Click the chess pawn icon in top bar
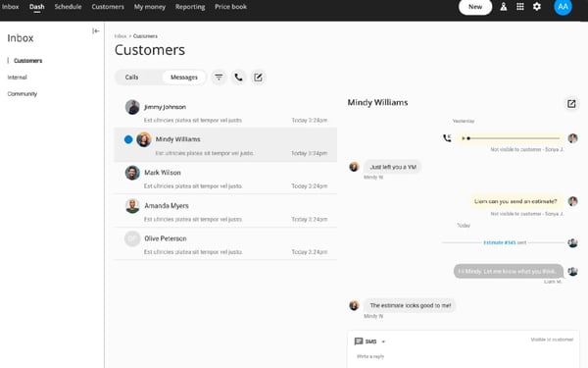Screen dimensions: 588x368 pyautogui.click(x=504, y=7)
